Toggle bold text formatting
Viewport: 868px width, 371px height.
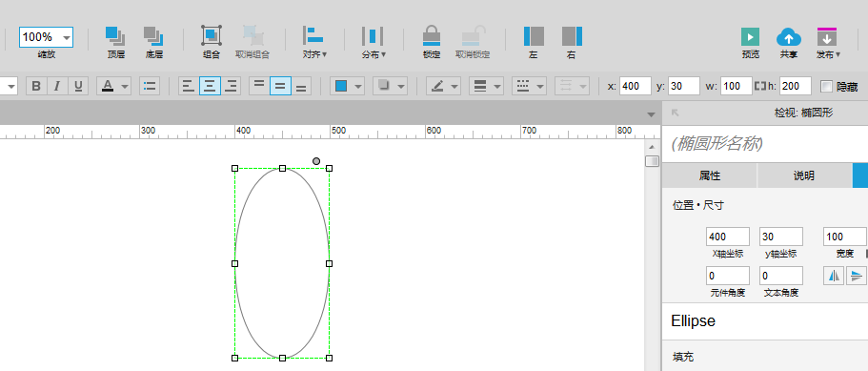click(36, 86)
